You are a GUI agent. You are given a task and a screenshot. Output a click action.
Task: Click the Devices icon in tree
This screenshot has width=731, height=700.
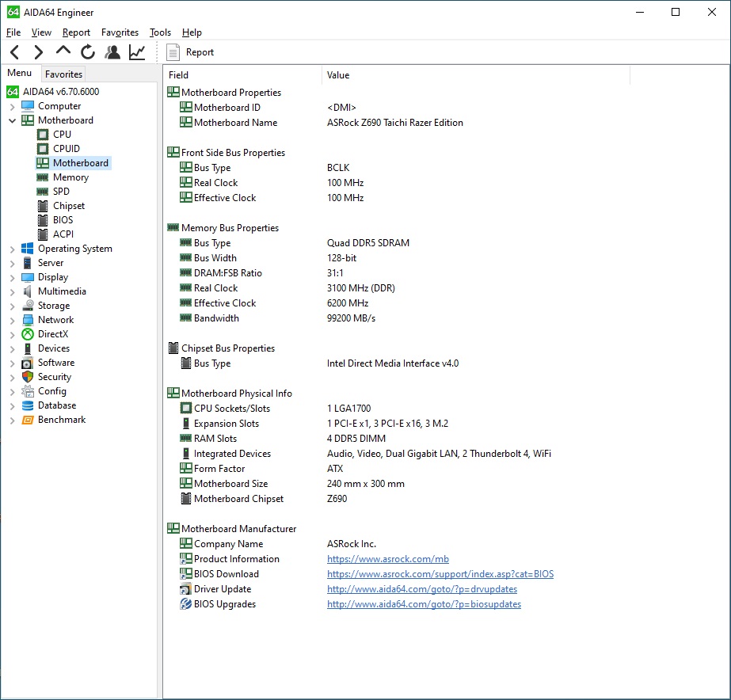[x=28, y=348]
